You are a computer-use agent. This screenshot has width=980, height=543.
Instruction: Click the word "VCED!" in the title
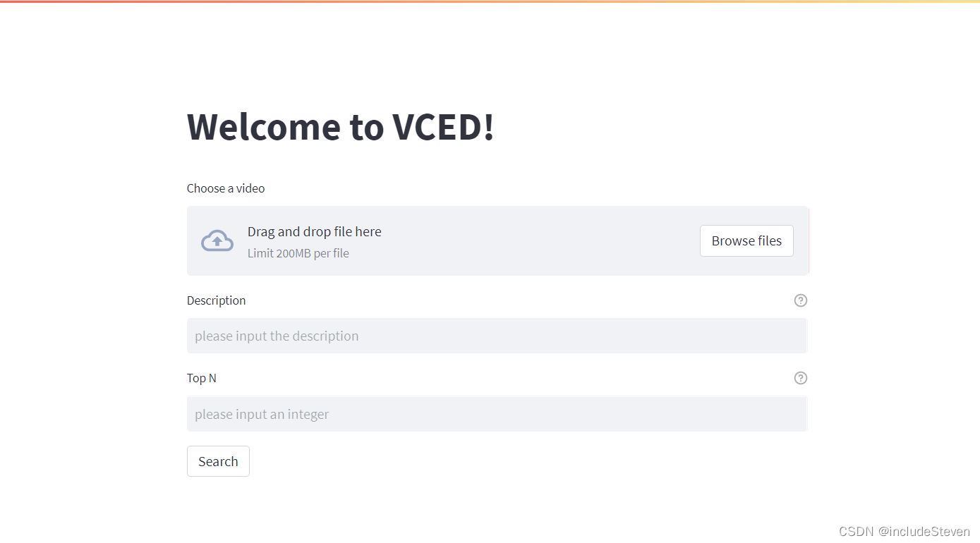tap(443, 127)
